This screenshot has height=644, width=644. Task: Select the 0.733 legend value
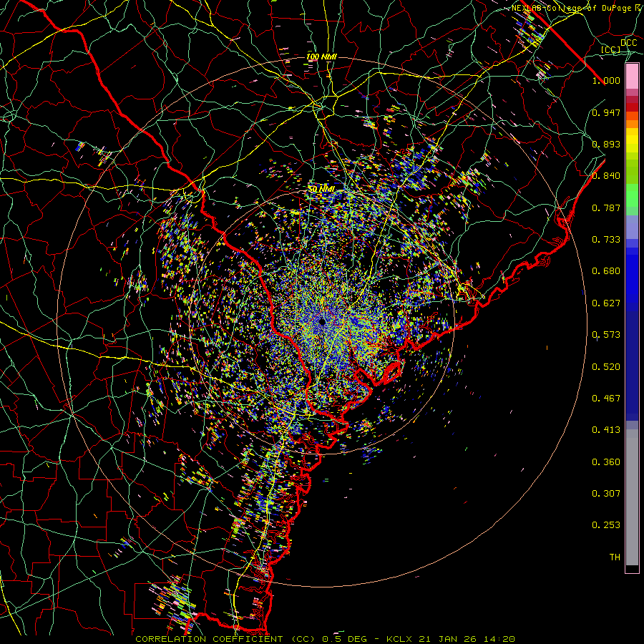tap(606, 240)
